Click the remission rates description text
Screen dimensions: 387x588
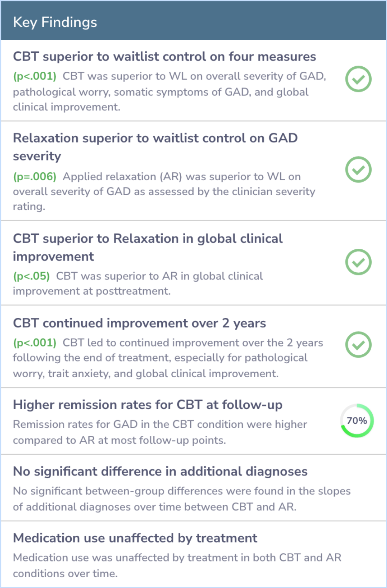point(160,432)
